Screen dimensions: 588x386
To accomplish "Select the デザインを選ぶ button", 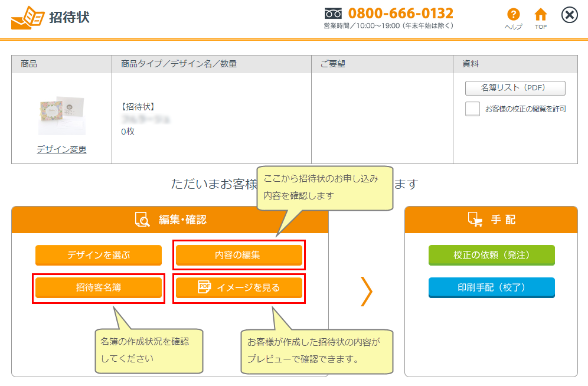I will tap(98, 255).
